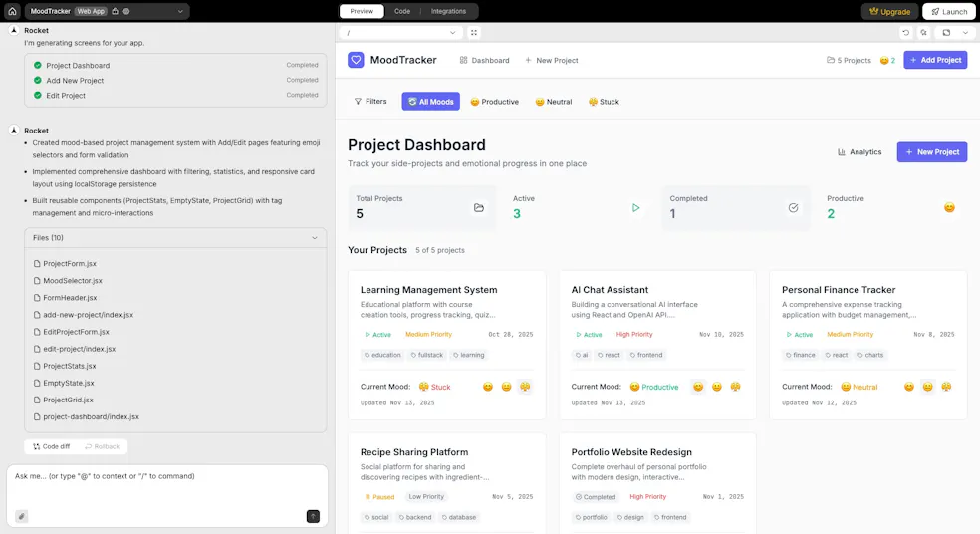This screenshot has height=534, width=980.
Task: Open the Filters button
Action: click(x=370, y=101)
